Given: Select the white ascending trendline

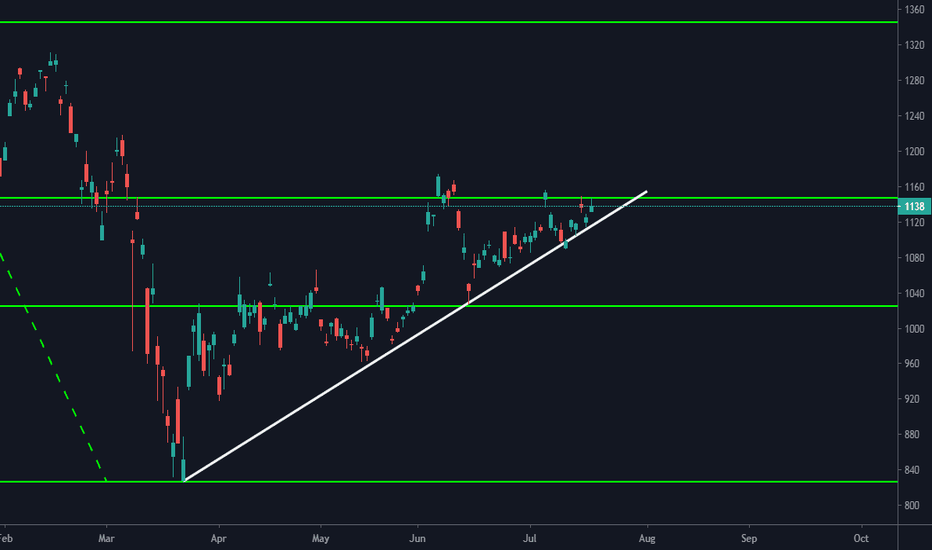Looking at the screenshot, I should pos(415,336).
